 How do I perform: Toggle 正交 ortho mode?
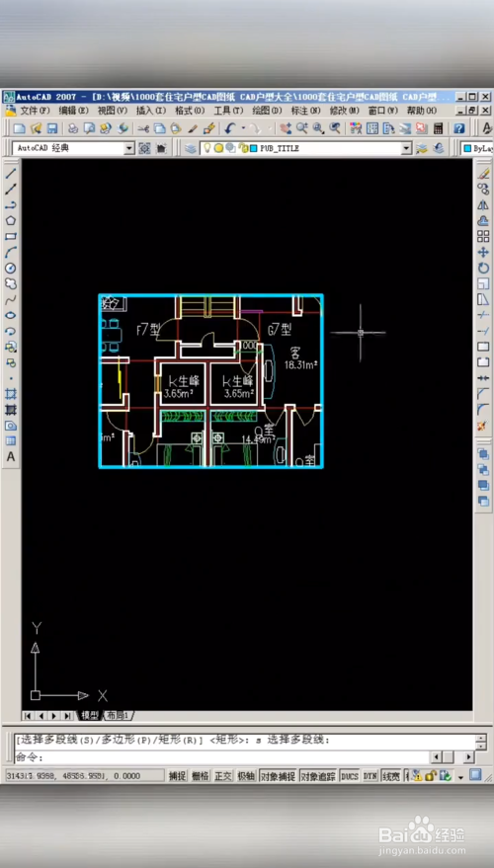(223, 776)
